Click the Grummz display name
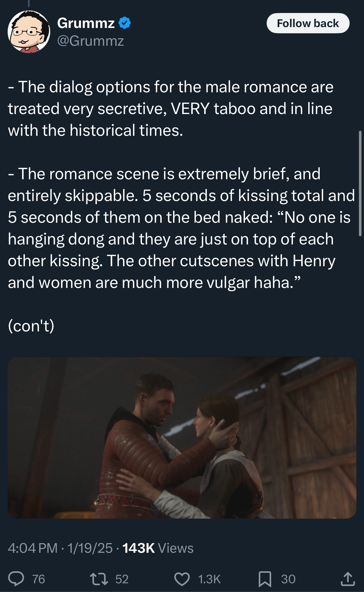Image resolution: width=364 pixels, height=592 pixels. [x=86, y=23]
